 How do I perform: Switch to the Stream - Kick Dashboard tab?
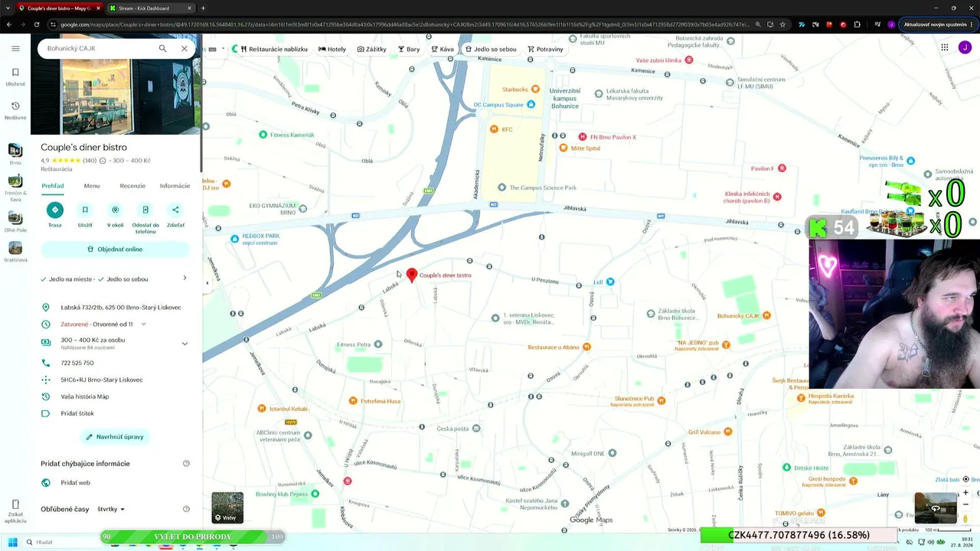[x=149, y=8]
